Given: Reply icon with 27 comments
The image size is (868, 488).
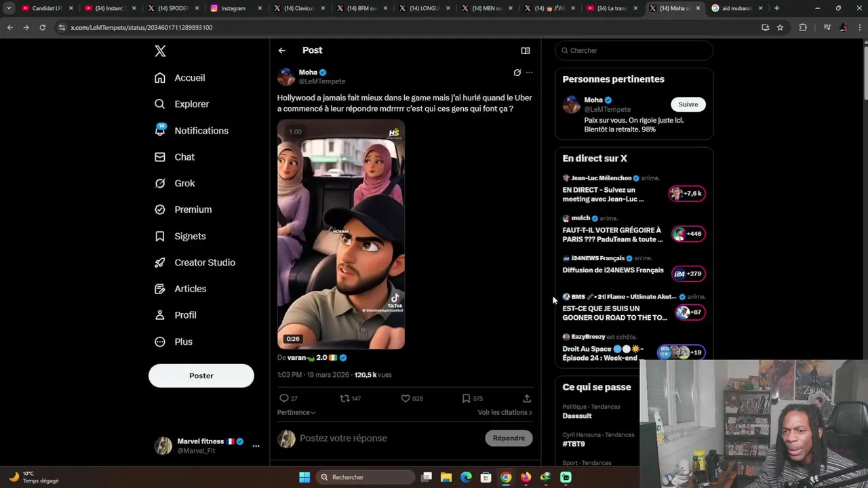Looking at the screenshot, I should click(x=289, y=399).
